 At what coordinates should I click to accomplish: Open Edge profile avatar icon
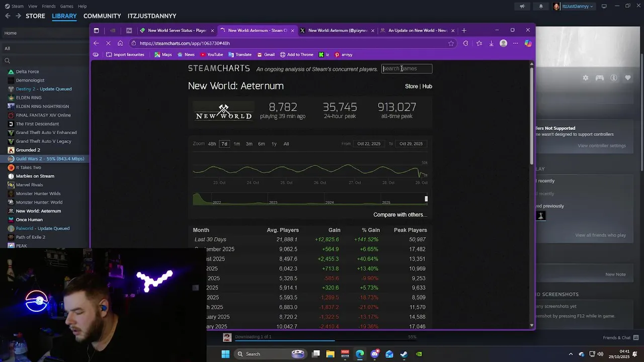pyautogui.click(x=503, y=43)
